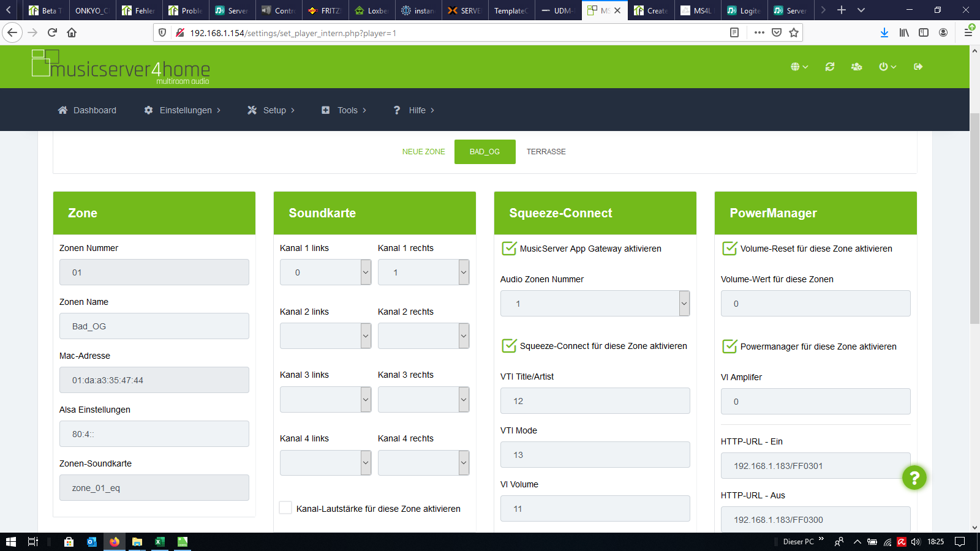
Task: Open the Kanal 4 links dropdown
Action: (326, 463)
